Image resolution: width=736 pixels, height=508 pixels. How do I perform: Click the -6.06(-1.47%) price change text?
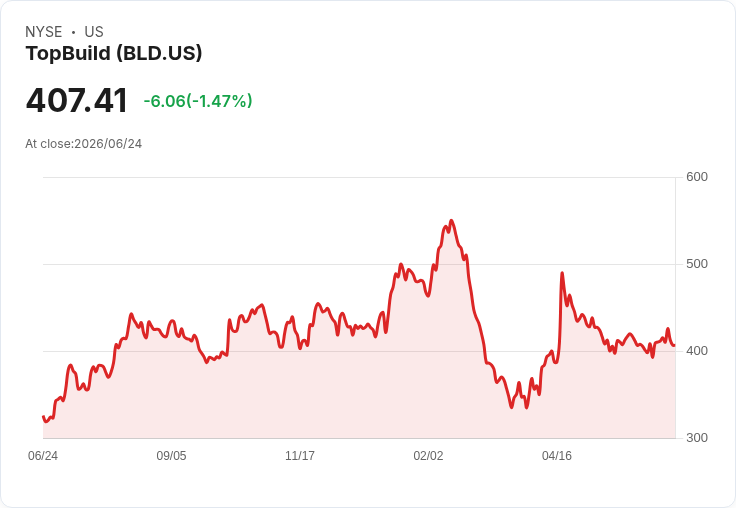(x=198, y=101)
